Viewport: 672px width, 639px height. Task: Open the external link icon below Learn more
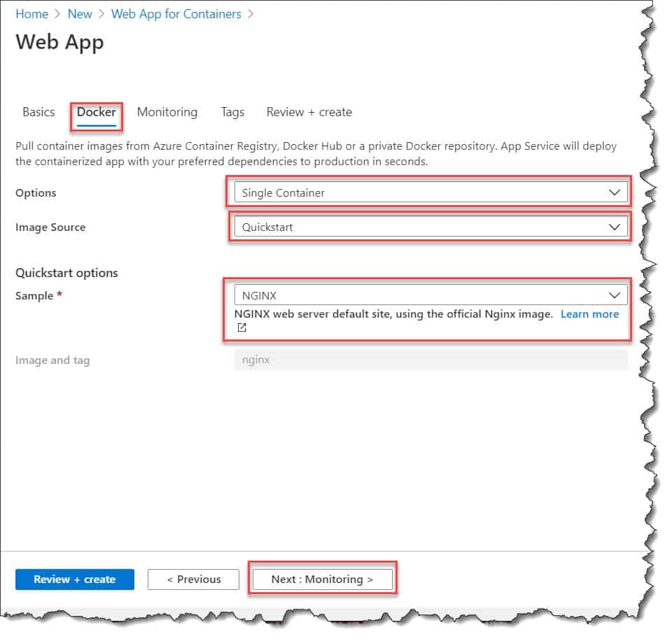click(241, 327)
